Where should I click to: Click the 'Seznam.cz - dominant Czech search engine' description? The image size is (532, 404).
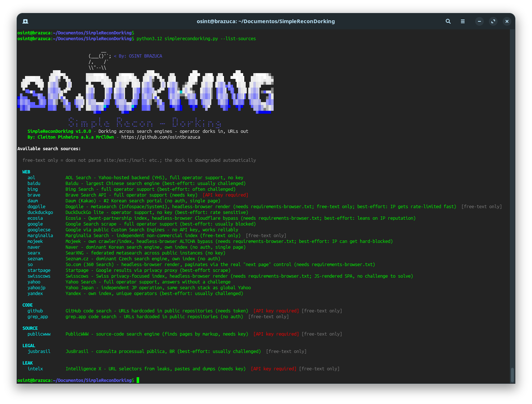point(143,259)
